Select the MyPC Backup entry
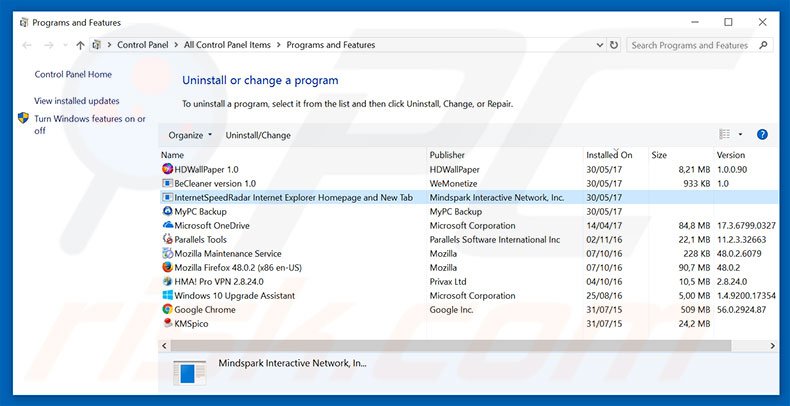 [x=200, y=212]
